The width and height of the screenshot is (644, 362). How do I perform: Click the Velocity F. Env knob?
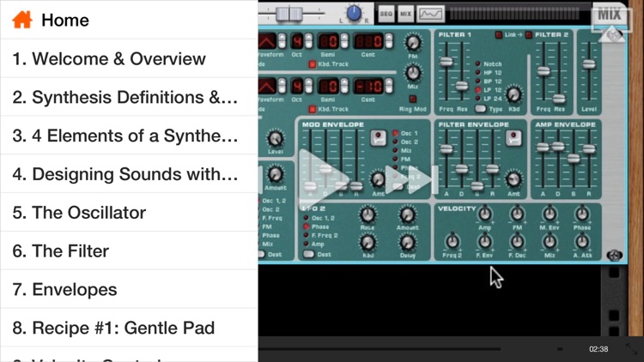tap(485, 241)
